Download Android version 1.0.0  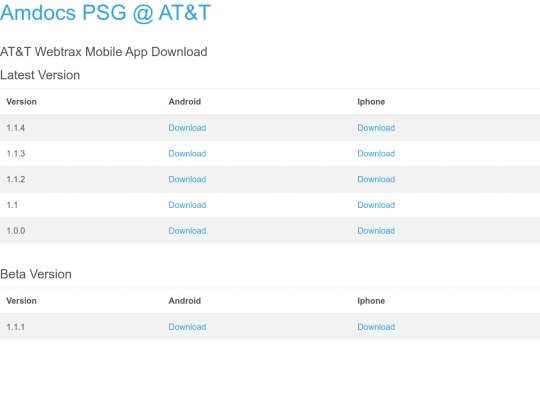pyautogui.click(x=187, y=231)
